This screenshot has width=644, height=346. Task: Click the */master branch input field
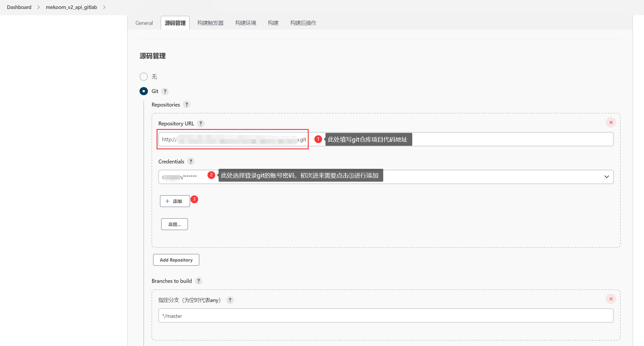pyautogui.click(x=386, y=316)
